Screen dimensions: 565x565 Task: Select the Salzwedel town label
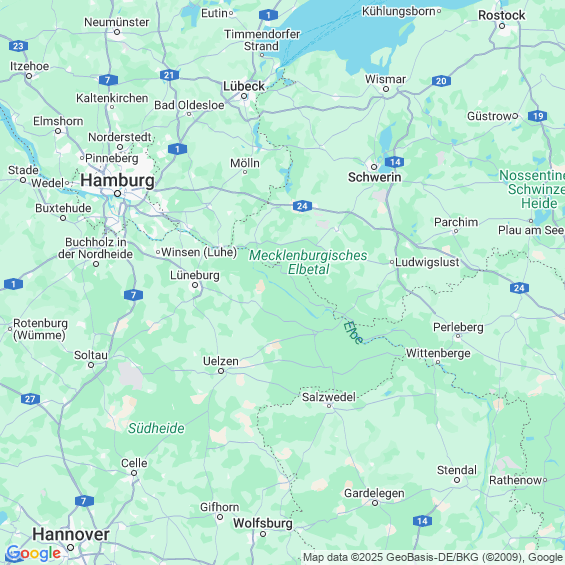tap(329, 397)
